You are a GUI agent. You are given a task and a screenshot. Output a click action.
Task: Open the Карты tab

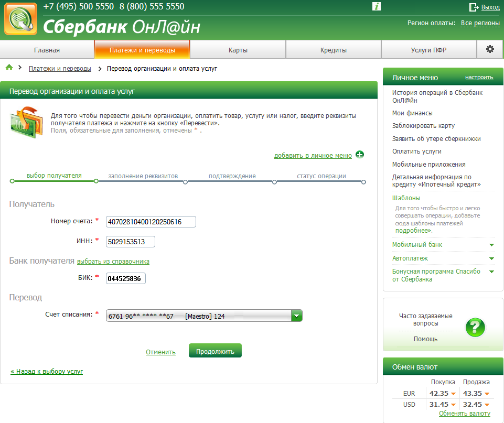click(x=238, y=50)
